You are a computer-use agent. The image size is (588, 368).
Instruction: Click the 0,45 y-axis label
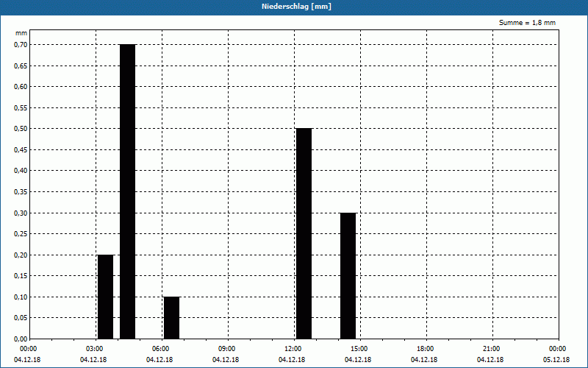click(x=21, y=150)
